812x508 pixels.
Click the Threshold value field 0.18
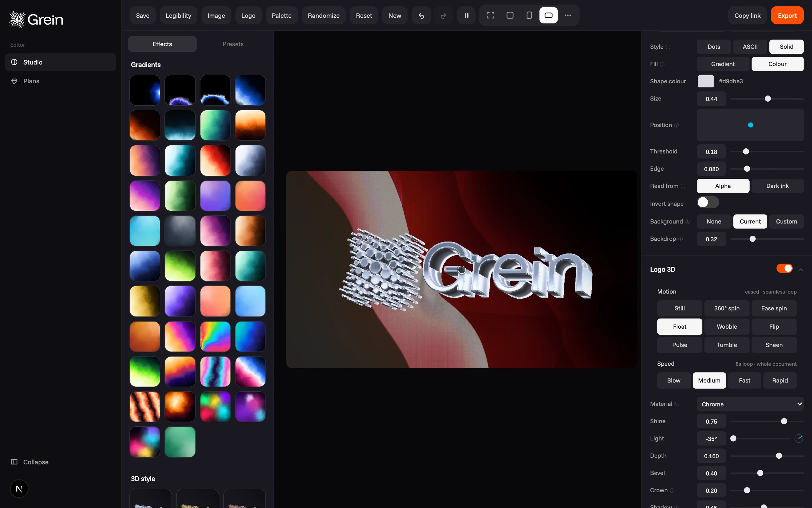711,152
